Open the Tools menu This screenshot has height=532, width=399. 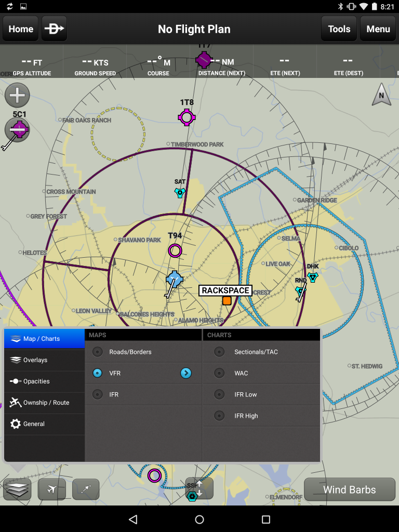339,29
